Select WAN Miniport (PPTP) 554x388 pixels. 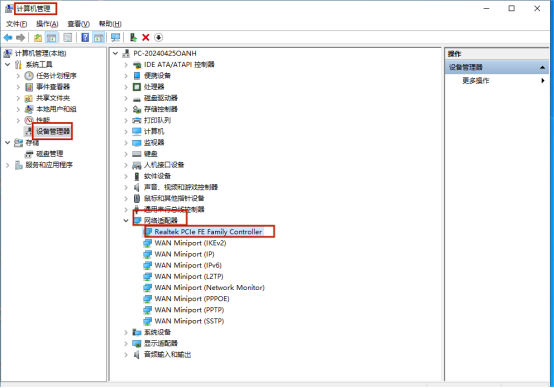[189, 310]
